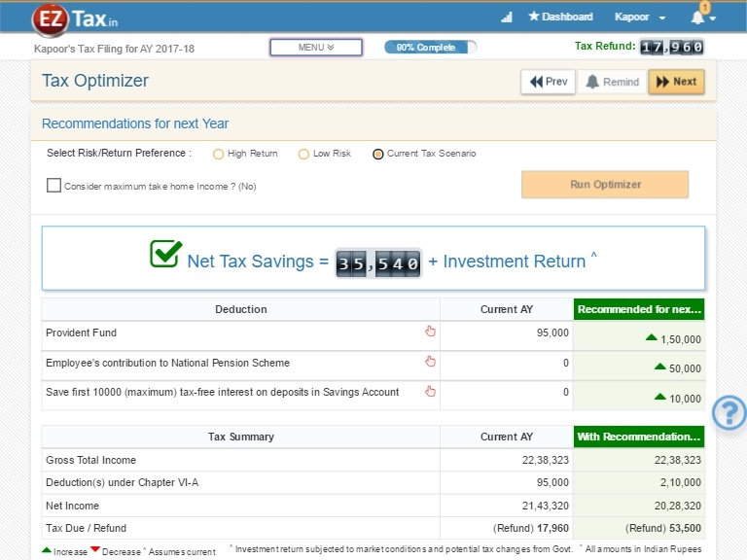Click the Gross Total Income row label
Screen dimensions: 747x560
(91, 460)
